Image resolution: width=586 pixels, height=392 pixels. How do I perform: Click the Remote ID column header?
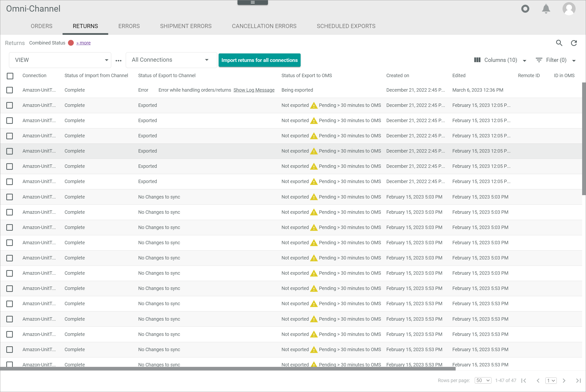point(529,75)
